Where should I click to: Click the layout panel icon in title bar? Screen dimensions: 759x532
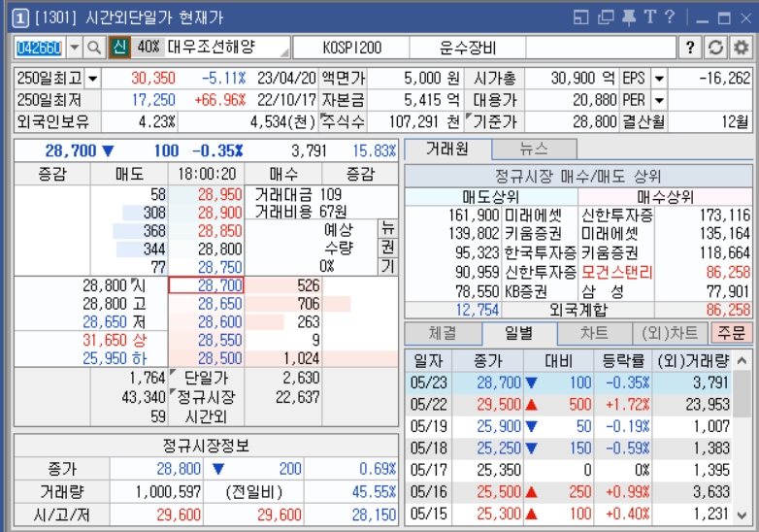pyautogui.click(x=580, y=17)
